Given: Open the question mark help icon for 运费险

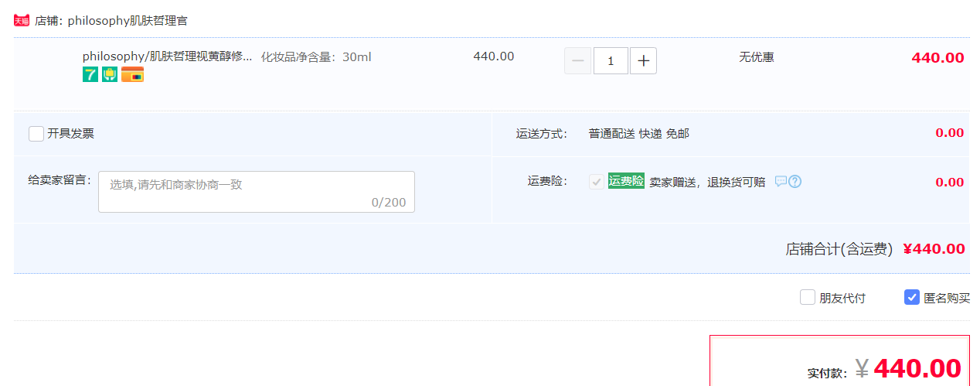Looking at the screenshot, I should tap(795, 182).
